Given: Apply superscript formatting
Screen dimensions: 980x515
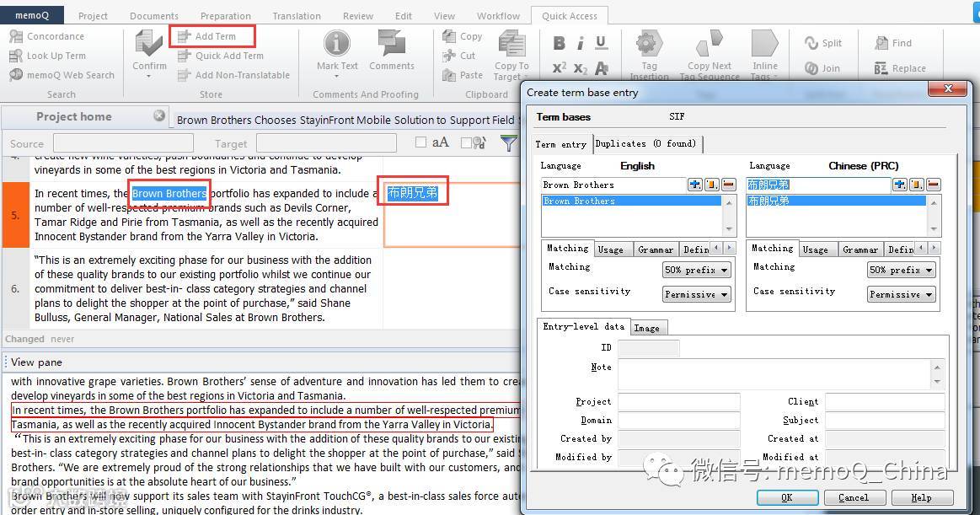Looking at the screenshot, I should [x=560, y=67].
